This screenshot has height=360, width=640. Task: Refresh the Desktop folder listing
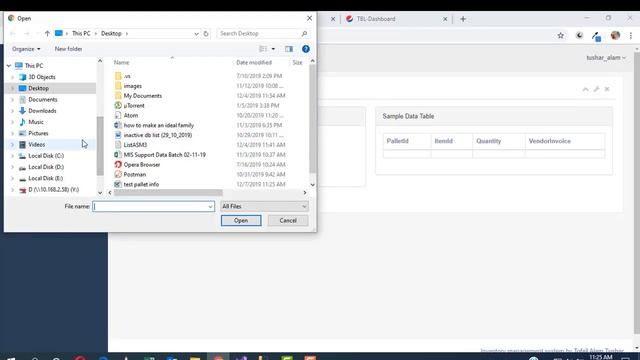pos(206,33)
